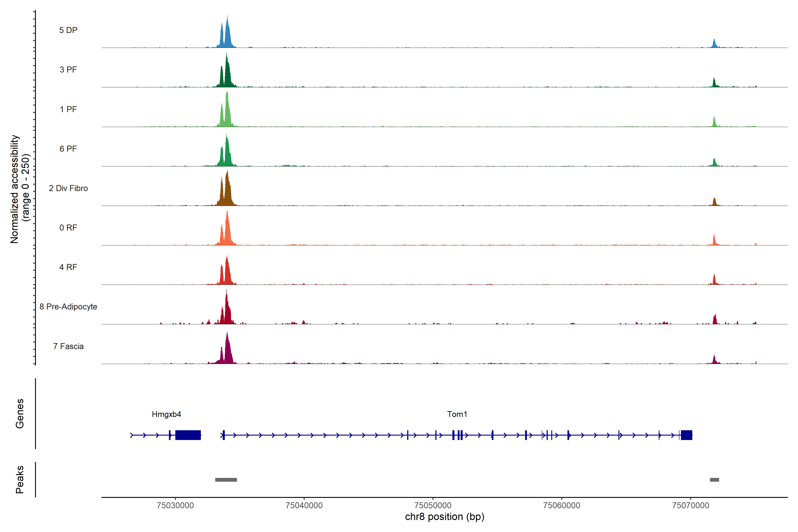The height and width of the screenshot is (532, 798).
Task: Click the left gray peak bar
Action: point(226,480)
